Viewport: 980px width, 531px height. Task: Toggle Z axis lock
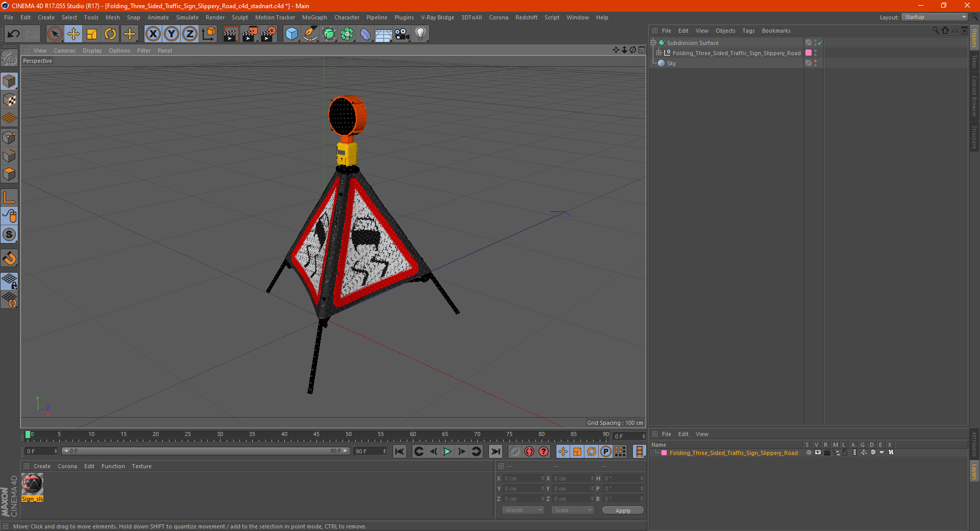coord(190,34)
